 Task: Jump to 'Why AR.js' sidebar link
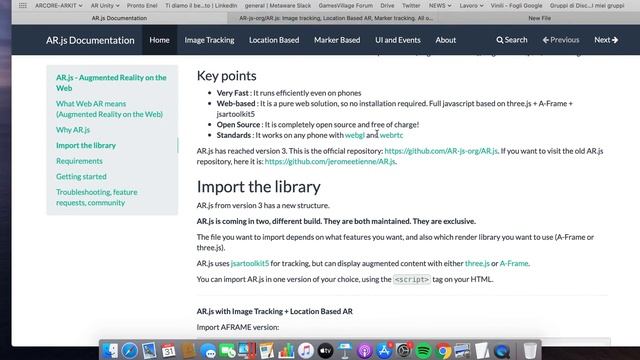[x=73, y=130]
